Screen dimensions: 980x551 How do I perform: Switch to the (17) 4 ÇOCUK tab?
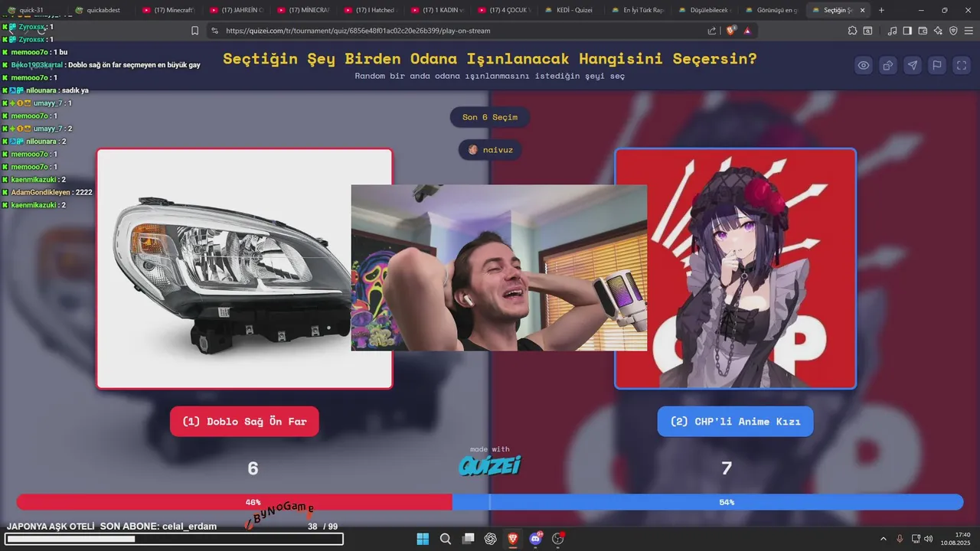click(x=507, y=10)
